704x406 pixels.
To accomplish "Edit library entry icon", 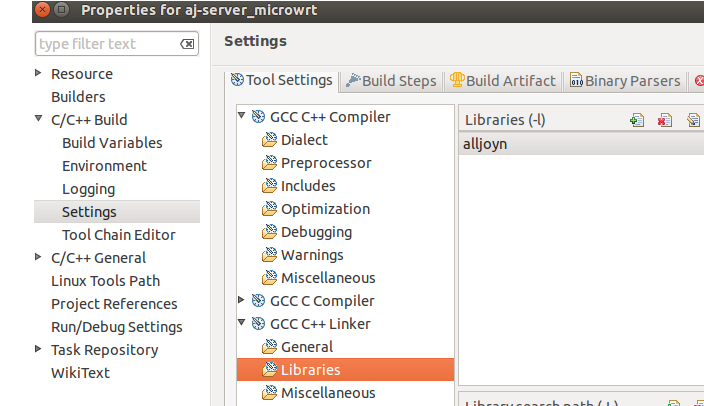I will 693,120.
